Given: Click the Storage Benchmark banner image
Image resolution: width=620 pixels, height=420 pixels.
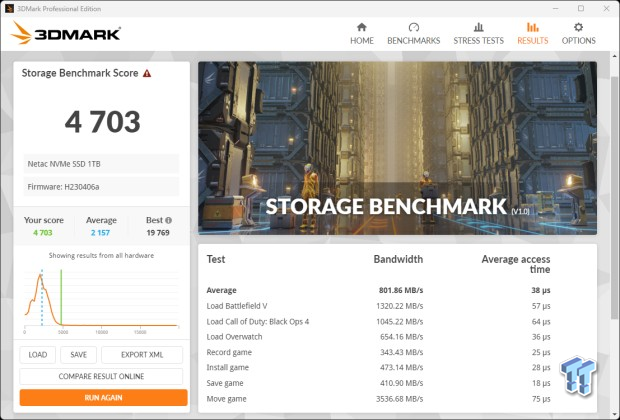Looking at the screenshot, I should (x=397, y=148).
